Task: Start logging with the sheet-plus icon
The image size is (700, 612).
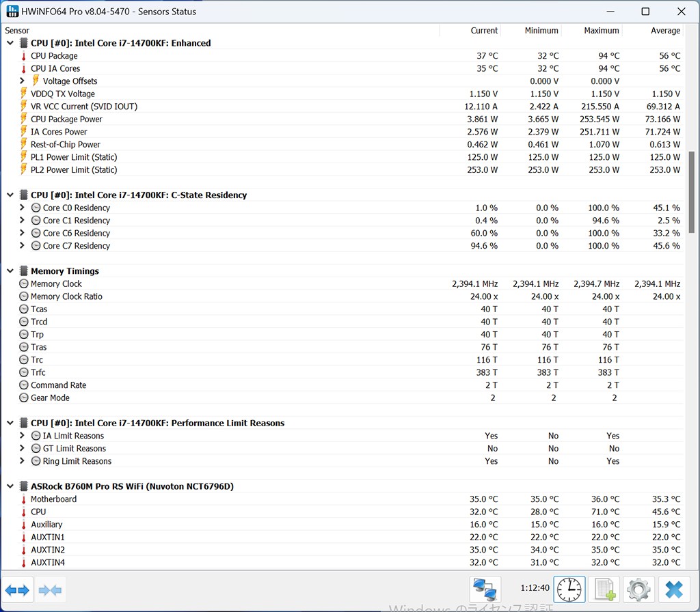Action: [x=603, y=589]
